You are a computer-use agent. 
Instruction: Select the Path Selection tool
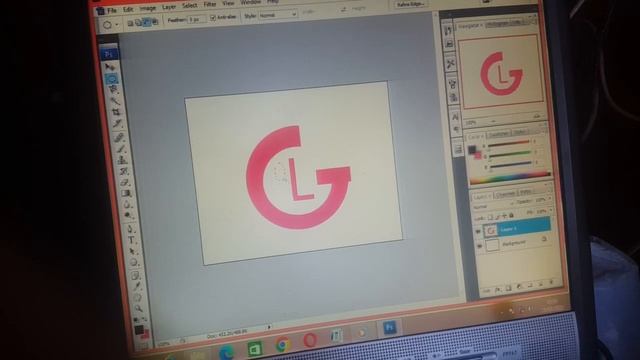(x=133, y=251)
